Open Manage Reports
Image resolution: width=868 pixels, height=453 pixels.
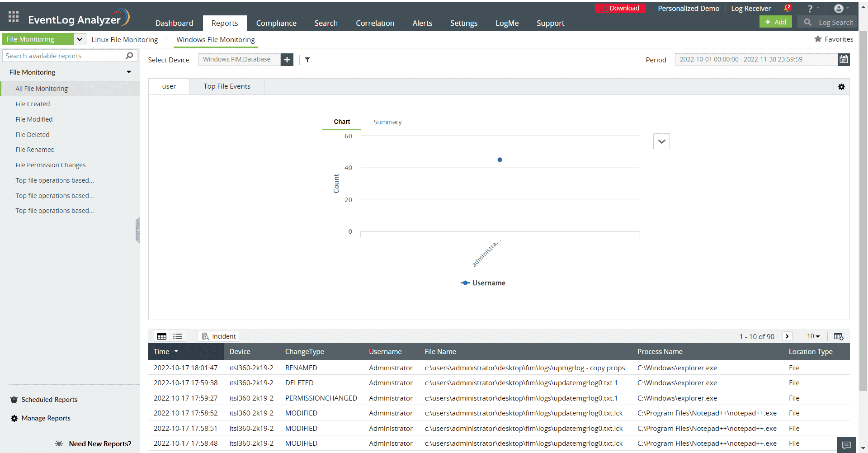tap(46, 418)
